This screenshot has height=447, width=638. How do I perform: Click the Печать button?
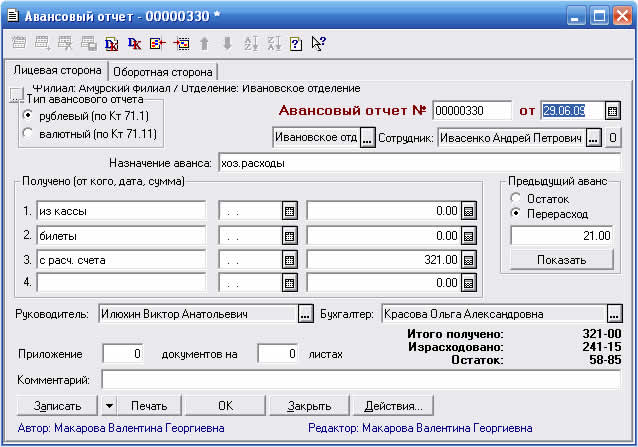[149, 407]
